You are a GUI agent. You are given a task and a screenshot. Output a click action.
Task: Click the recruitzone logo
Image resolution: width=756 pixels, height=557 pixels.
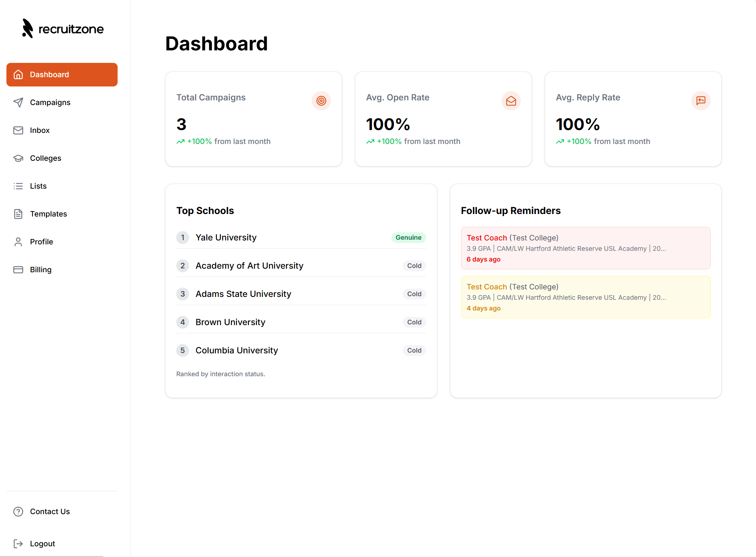click(63, 29)
